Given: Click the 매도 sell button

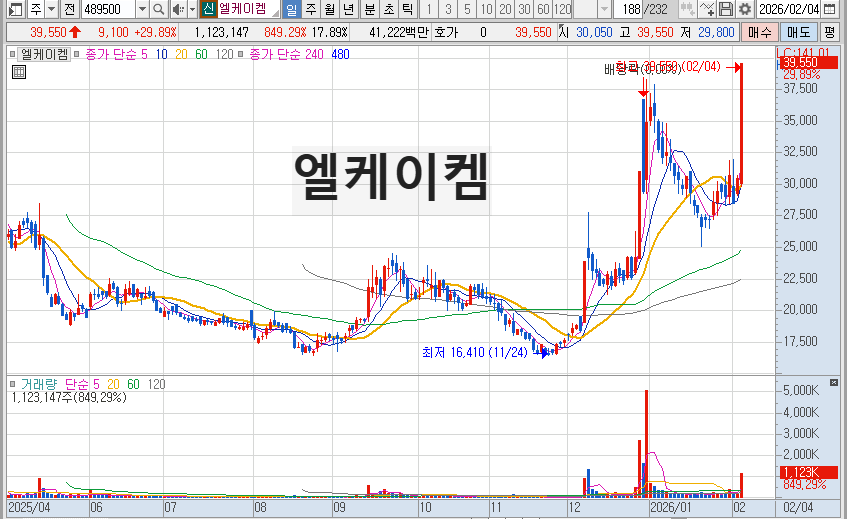Looking at the screenshot, I should [798, 32].
